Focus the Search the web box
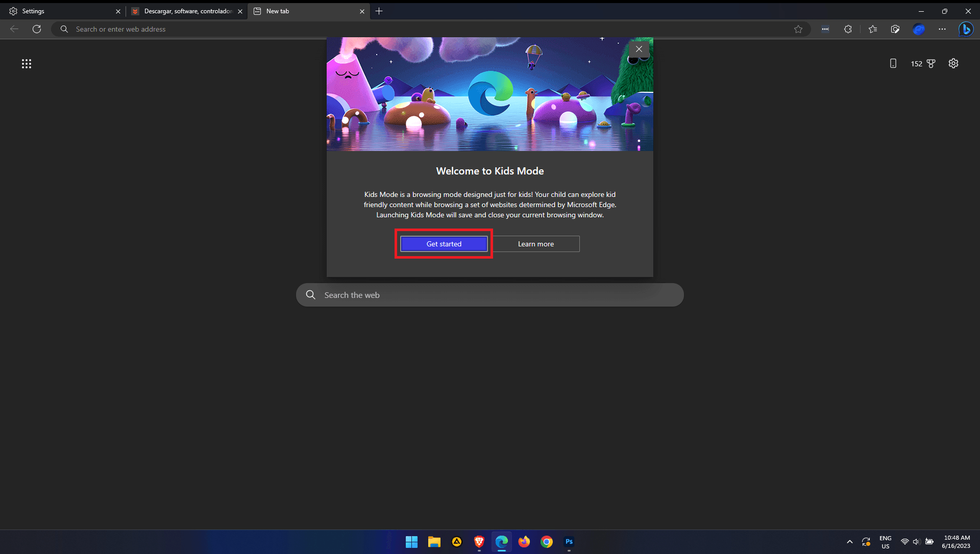 point(490,295)
